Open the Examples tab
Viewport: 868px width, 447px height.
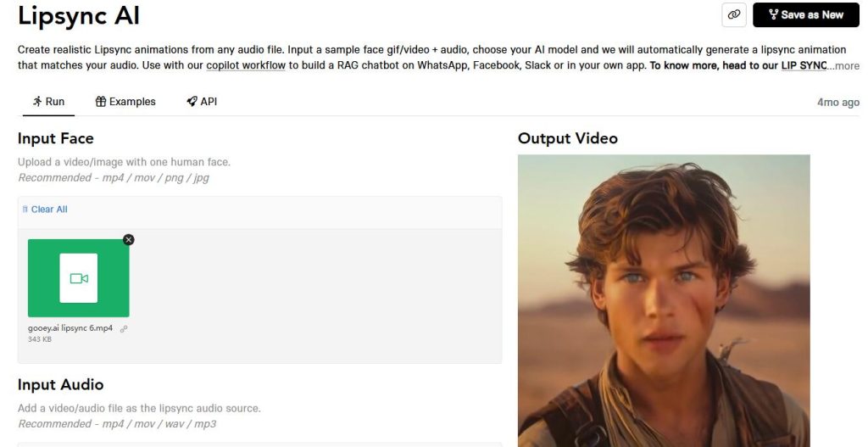[x=125, y=102]
